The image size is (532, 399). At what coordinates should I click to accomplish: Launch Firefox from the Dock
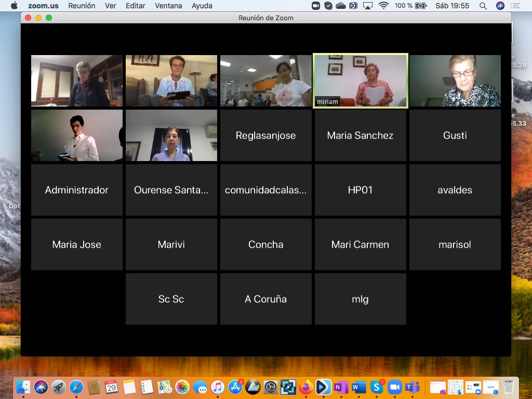click(305, 387)
